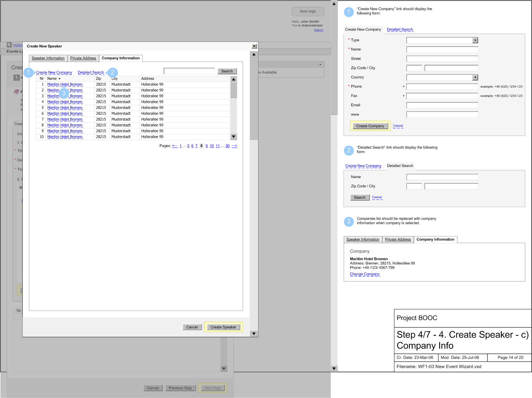
Task: Click the www input field
Action: pyautogui.click(x=442, y=114)
